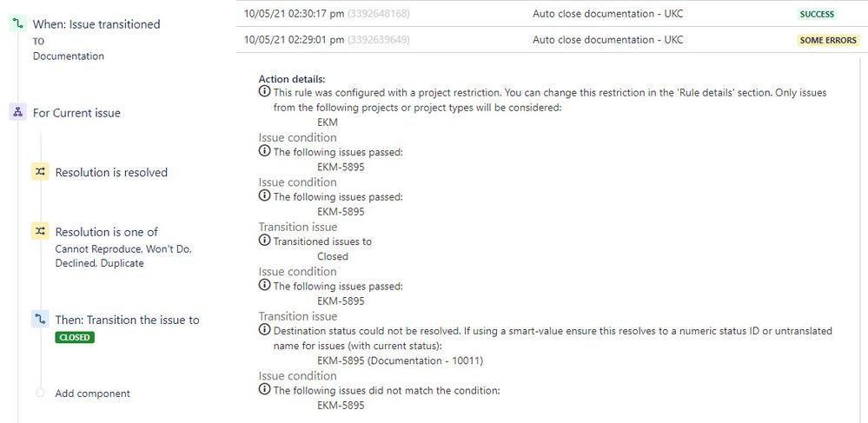Click the green trigger icon for Issue transitioned
The height and width of the screenshot is (423, 868).
coord(17,23)
